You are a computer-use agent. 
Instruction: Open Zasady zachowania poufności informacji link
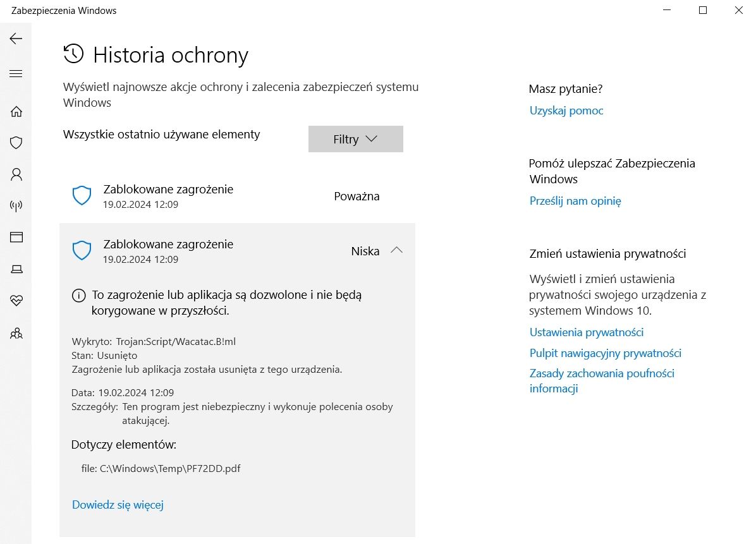coord(602,380)
